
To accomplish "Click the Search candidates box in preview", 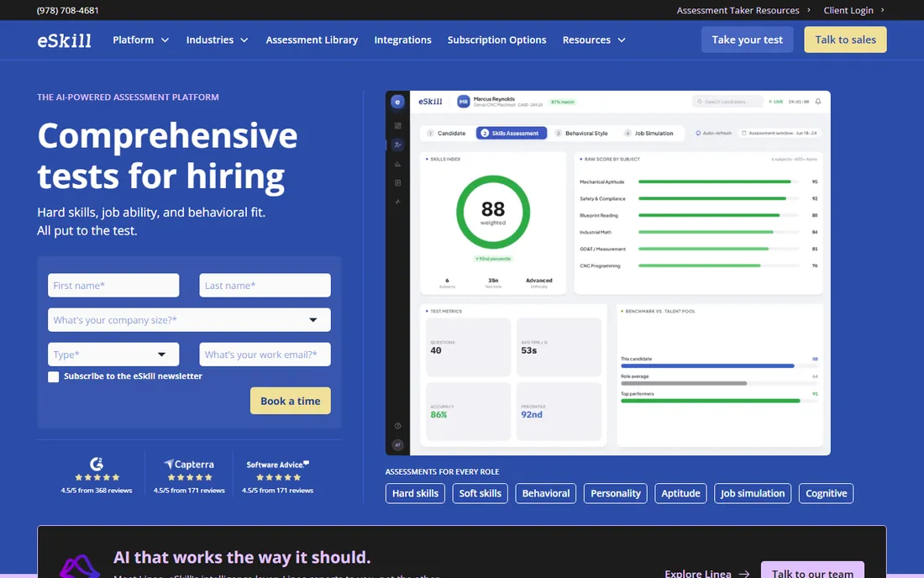I will click(727, 102).
